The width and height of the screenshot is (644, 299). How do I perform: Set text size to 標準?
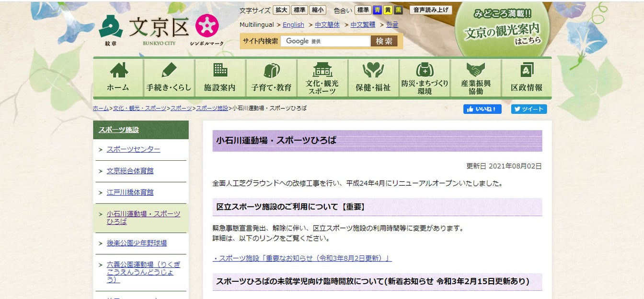pyautogui.click(x=299, y=10)
